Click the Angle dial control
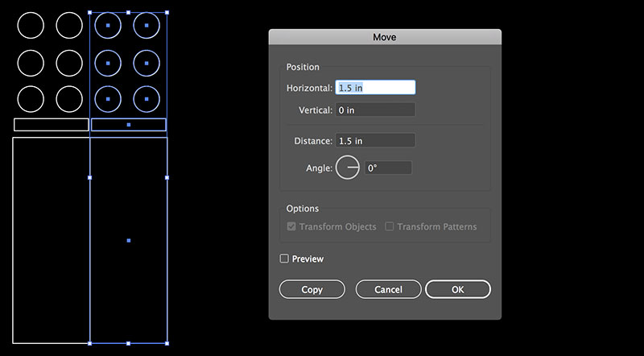The image size is (644, 356). pos(348,168)
